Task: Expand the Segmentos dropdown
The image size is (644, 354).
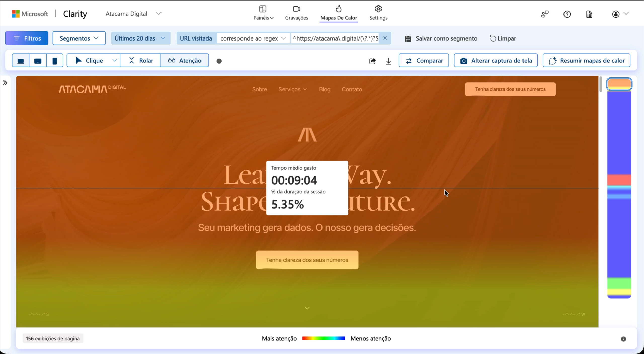Action: click(79, 38)
